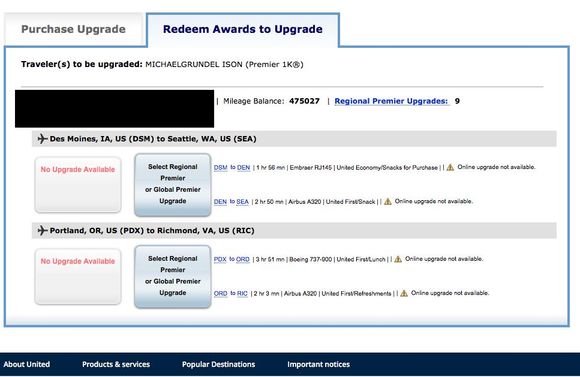Click United Economy/Snacks for Purchase text
This screenshot has height=377, width=580.
tap(387, 168)
